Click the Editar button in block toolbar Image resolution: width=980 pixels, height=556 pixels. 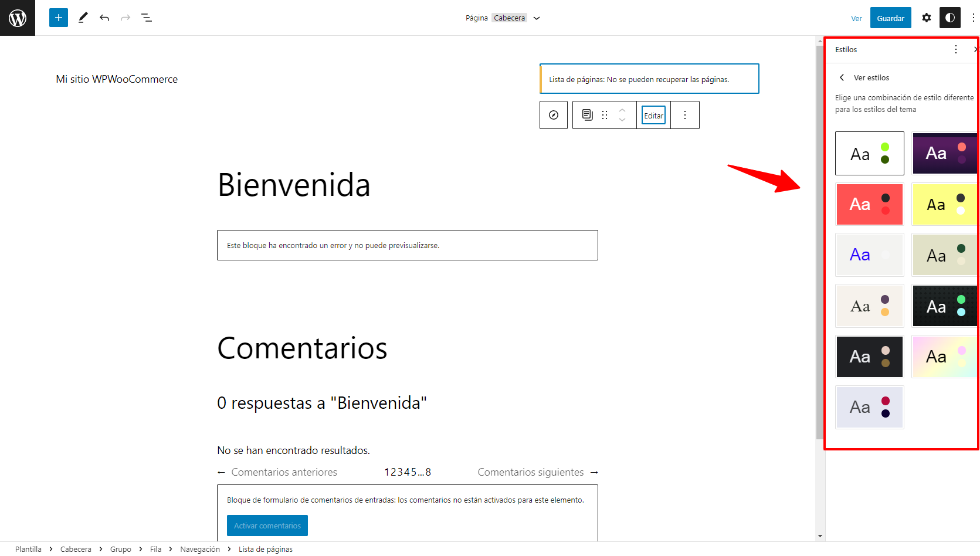653,116
